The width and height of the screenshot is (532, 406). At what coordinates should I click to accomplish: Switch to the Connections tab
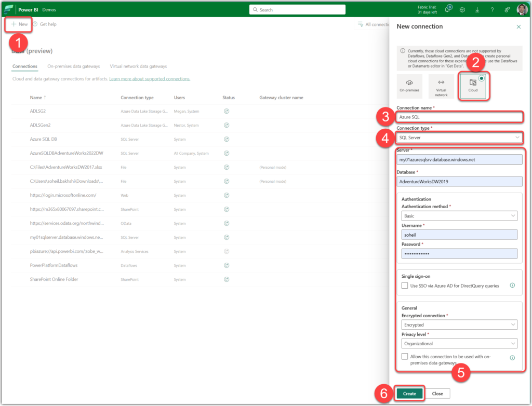tap(25, 66)
